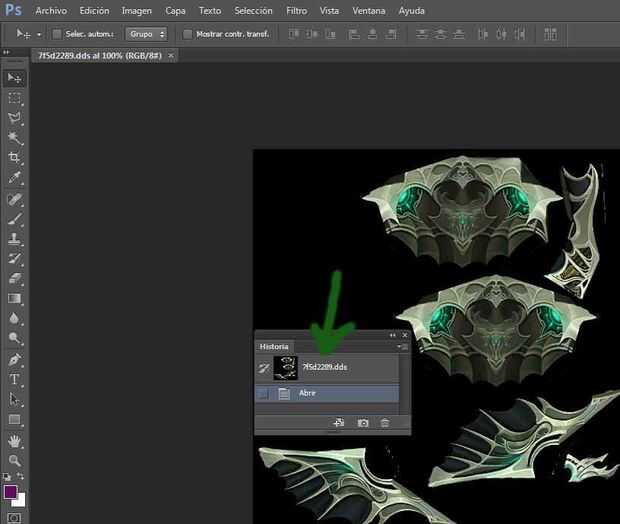
Task: Choose the Horizontal Type tool
Action: coord(14,380)
